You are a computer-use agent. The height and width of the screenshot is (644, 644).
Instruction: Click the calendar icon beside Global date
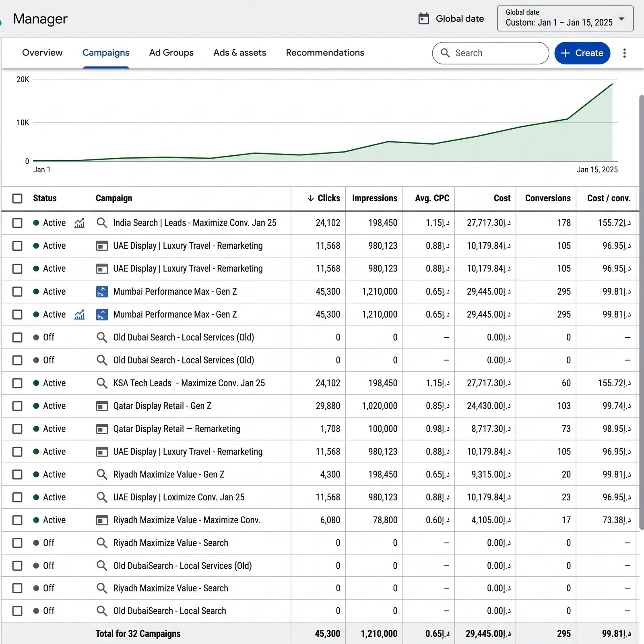pos(424,19)
